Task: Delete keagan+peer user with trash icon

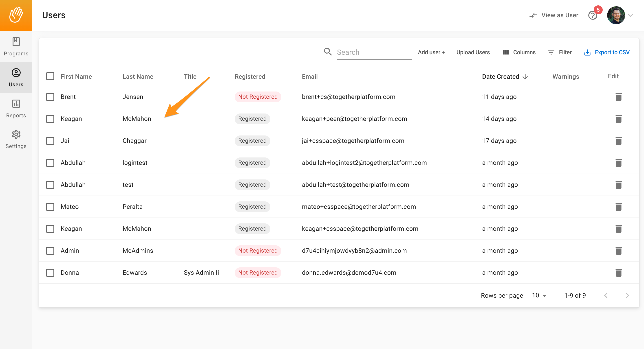Action: tap(618, 119)
